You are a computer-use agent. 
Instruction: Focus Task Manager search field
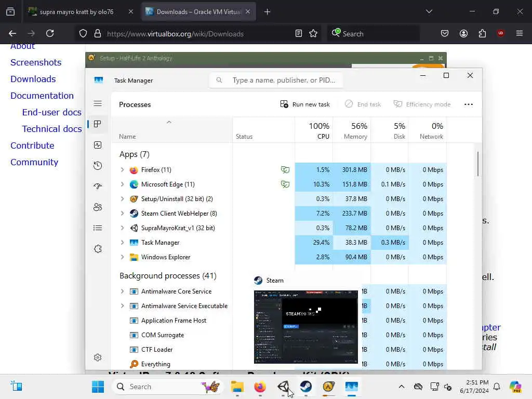pyautogui.click(x=276, y=81)
